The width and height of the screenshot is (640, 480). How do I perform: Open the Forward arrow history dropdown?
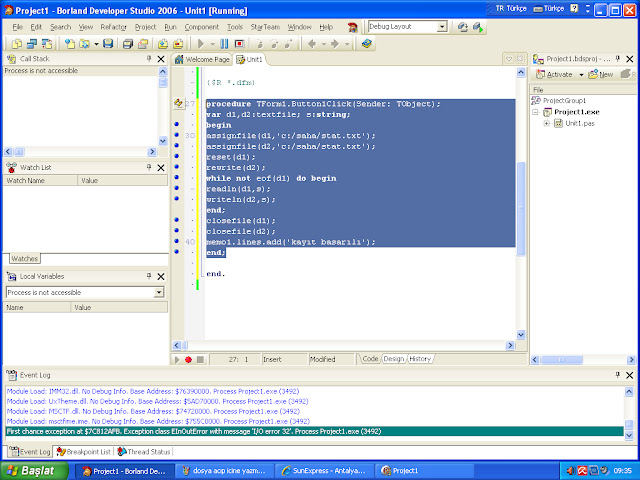pyautogui.click(x=347, y=44)
